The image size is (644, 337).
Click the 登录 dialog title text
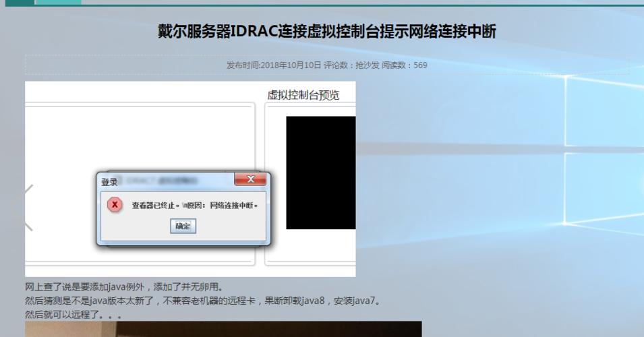(x=109, y=182)
